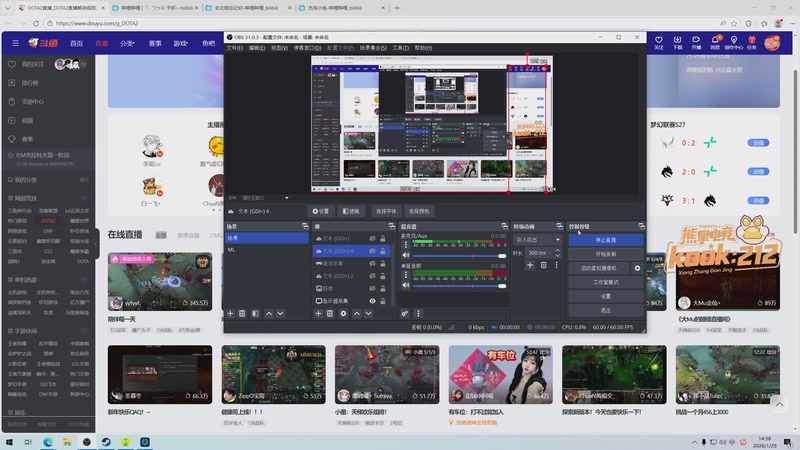Toggle visibility of 显示器采集 source
800x450 pixels.
[x=372, y=301]
